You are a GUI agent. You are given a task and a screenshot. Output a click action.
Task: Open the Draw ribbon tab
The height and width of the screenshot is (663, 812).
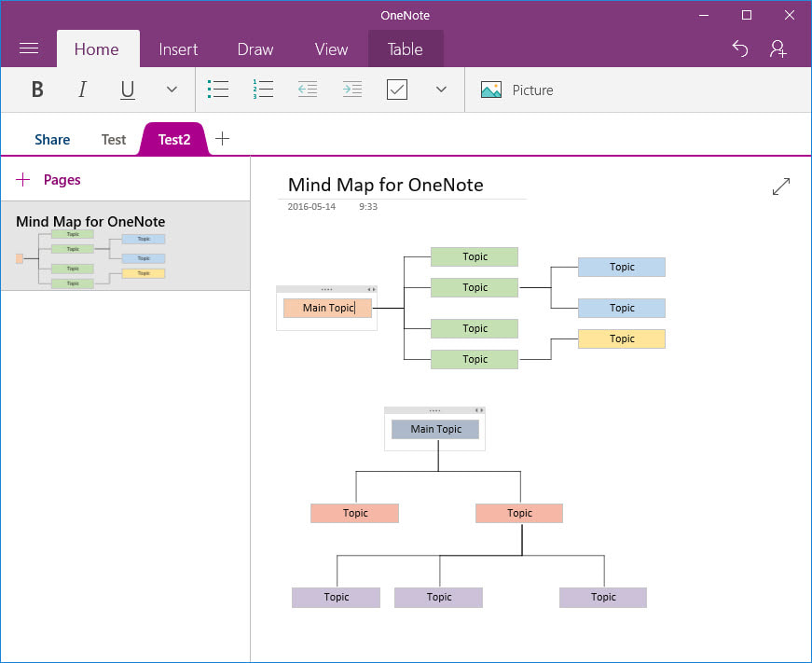(255, 49)
